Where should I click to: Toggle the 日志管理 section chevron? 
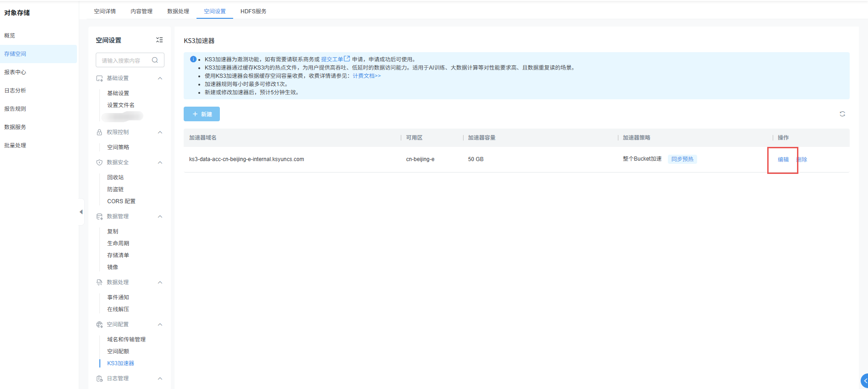coord(160,378)
